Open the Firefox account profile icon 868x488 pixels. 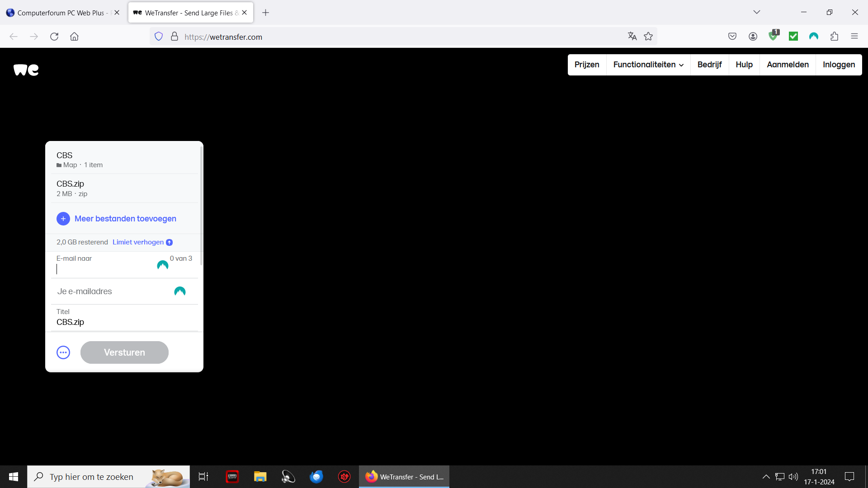click(753, 37)
